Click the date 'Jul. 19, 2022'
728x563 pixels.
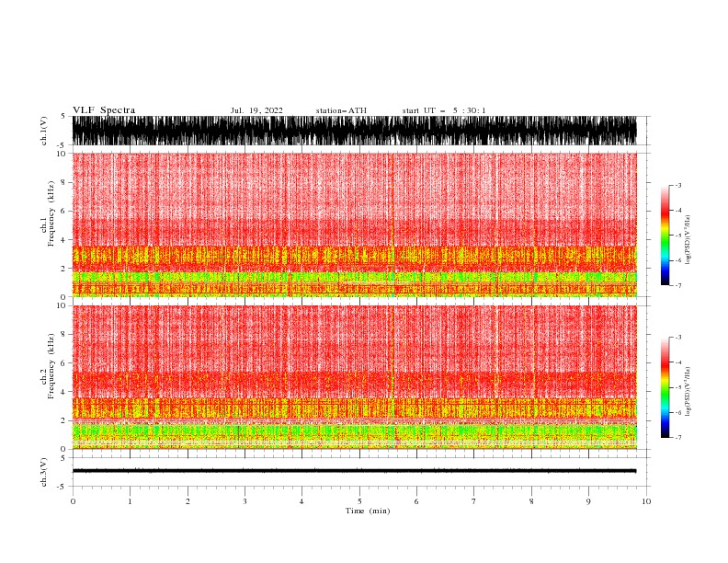click(256, 110)
